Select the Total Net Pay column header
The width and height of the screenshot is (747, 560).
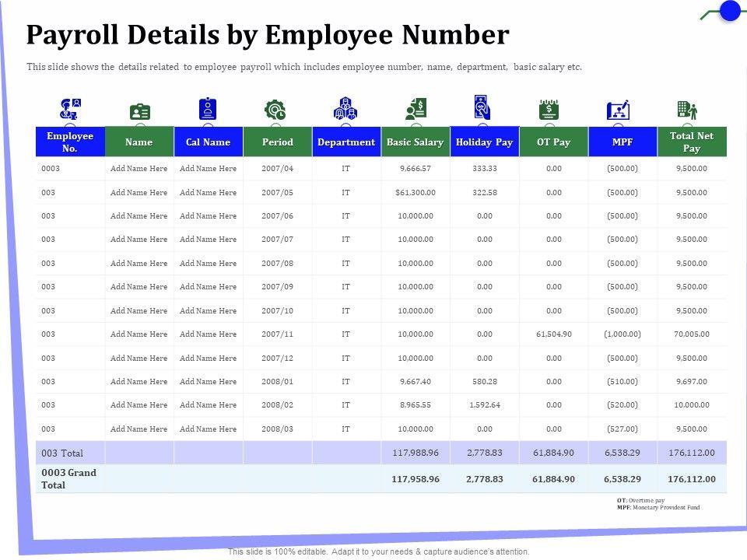[692, 142]
